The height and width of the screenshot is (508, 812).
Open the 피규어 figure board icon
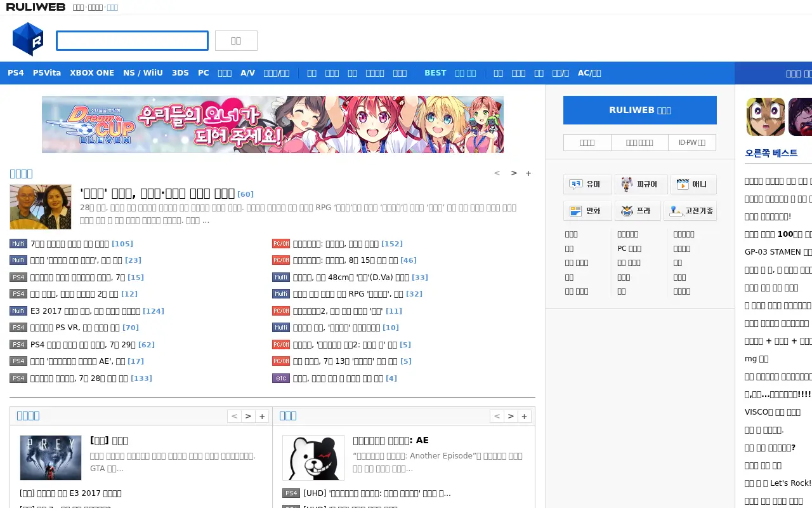(641, 184)
